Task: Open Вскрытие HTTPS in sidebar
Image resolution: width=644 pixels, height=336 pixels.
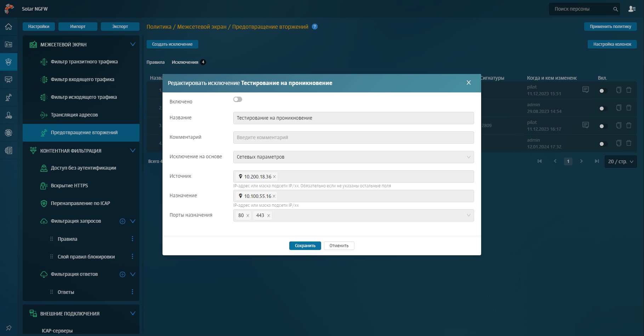Action: point(69,186)
